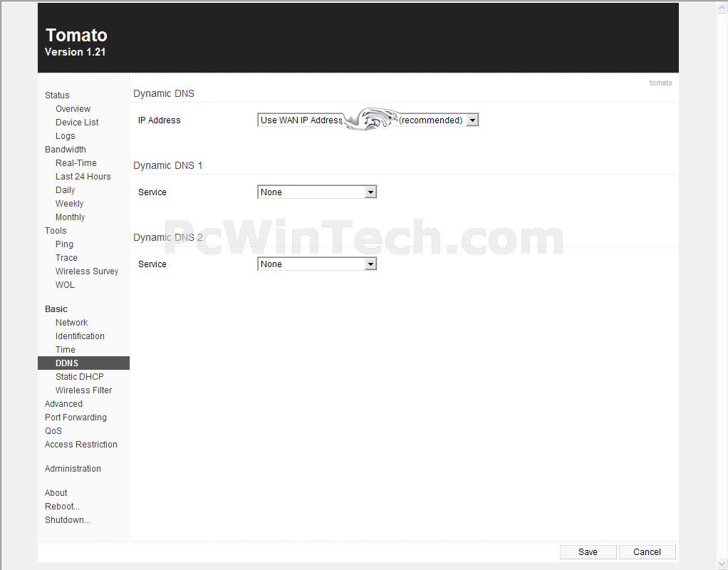Open Static DHCP settings
This screenshot has height=570, width=728.
[x=79, y=377]
